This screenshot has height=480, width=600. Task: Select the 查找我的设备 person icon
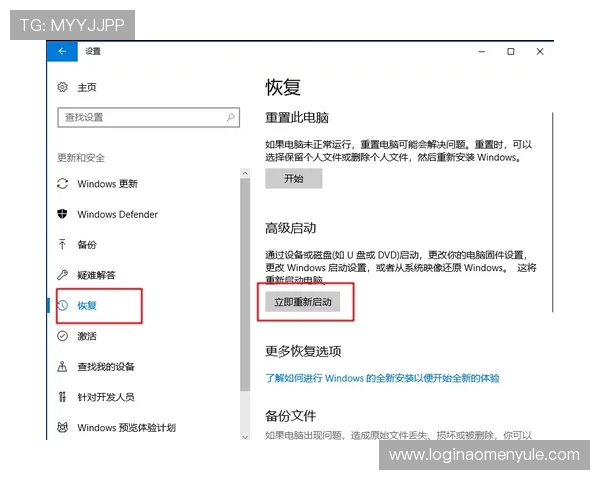click(62, 366)
